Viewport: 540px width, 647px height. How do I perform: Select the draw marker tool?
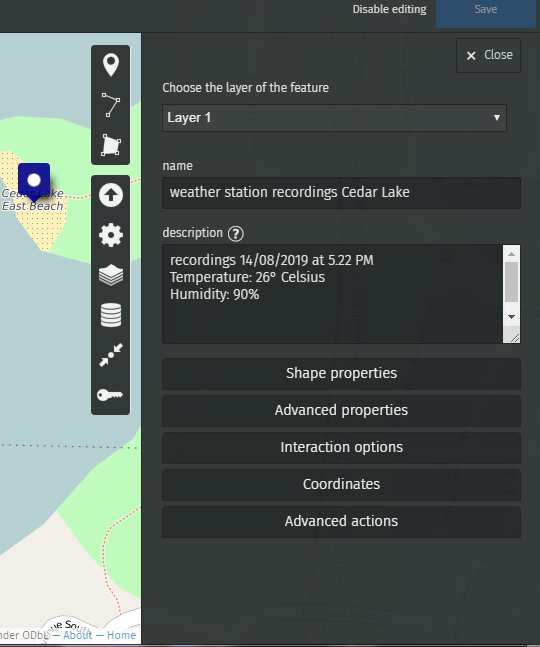(x=111, y=65)
